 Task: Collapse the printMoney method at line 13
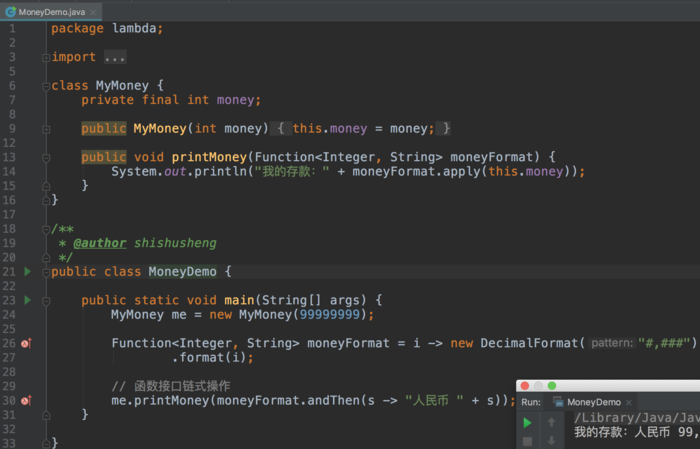[46, 158]
